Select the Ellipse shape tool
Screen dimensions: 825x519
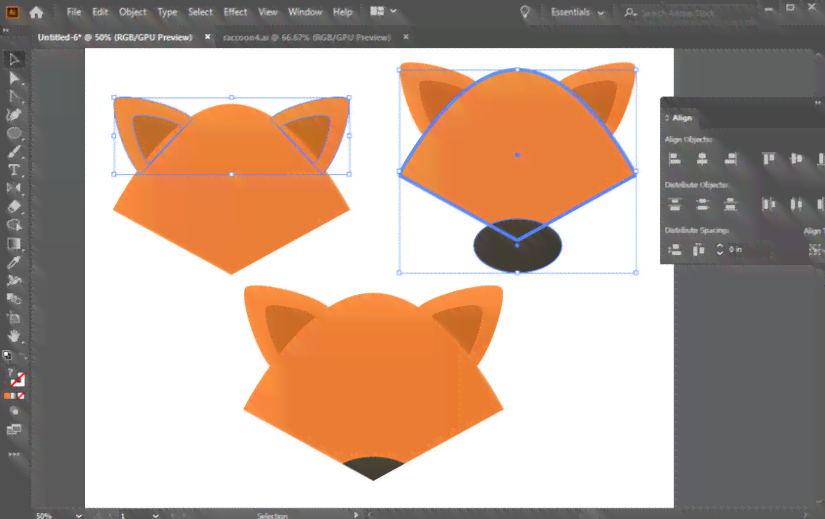(x=14, y=133)
